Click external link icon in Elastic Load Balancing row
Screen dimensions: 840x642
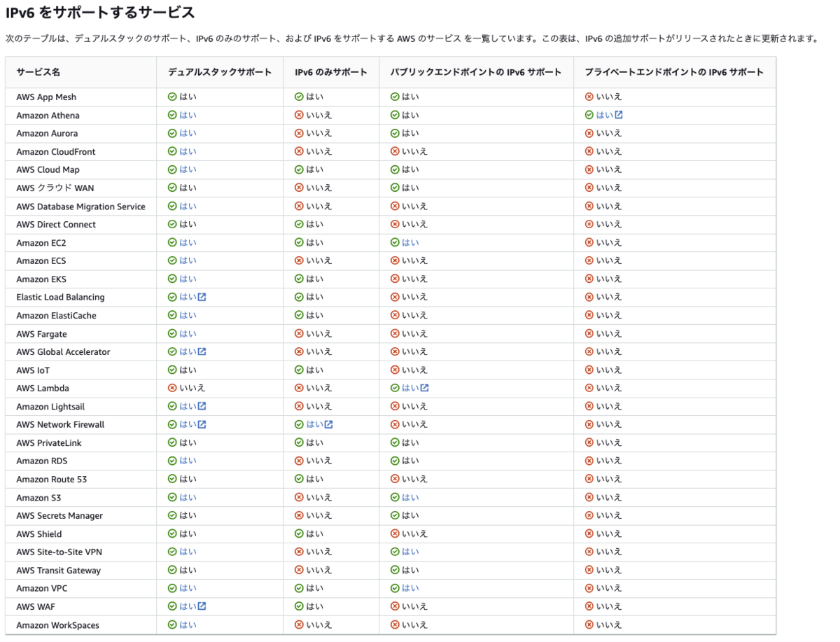click(202, 297)
